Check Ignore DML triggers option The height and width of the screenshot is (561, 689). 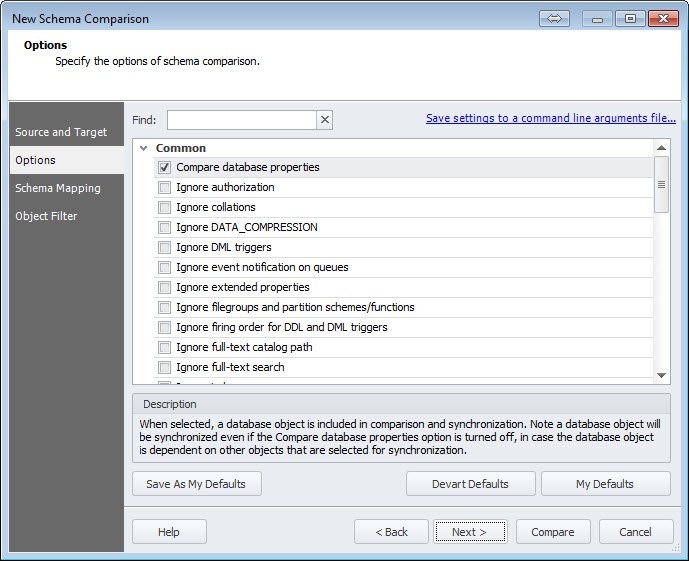coord(164,247)
